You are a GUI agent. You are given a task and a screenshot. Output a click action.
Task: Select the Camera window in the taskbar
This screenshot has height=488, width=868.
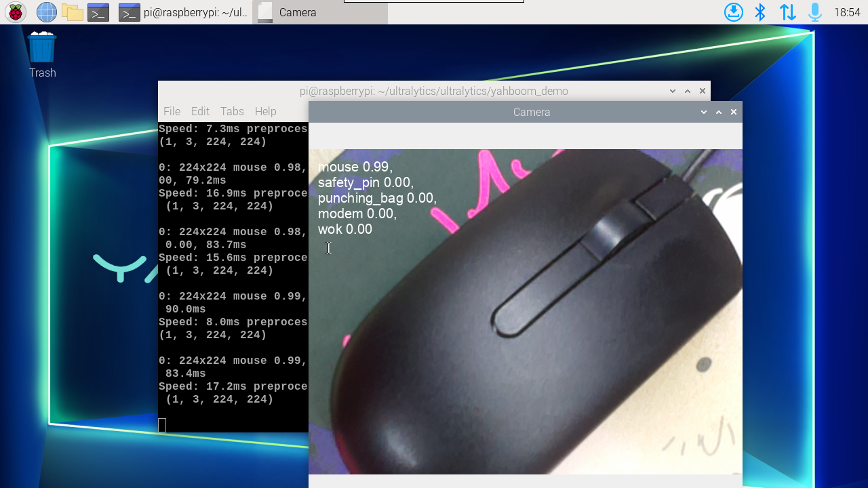click(x=320, y=12)
